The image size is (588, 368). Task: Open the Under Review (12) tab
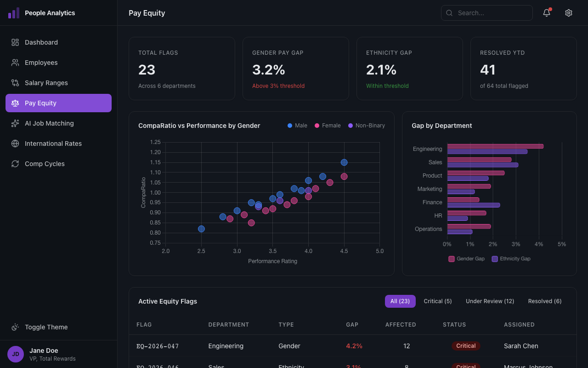(490, 301)
